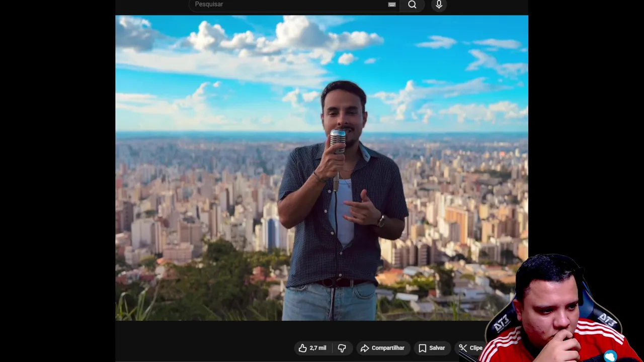644x362 pixels.
Task: Open the on-screen keyboard icon in search
Action: (392, 5)
